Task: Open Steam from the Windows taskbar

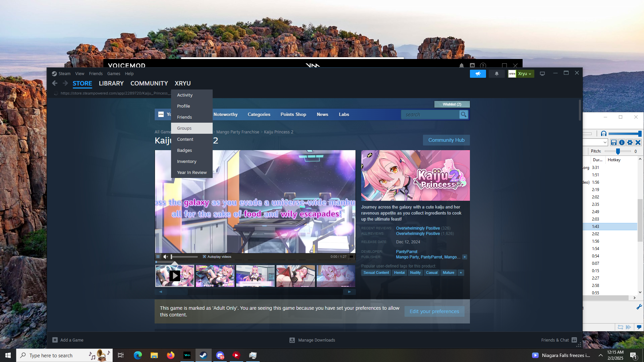Action: (x=203, y=355)
